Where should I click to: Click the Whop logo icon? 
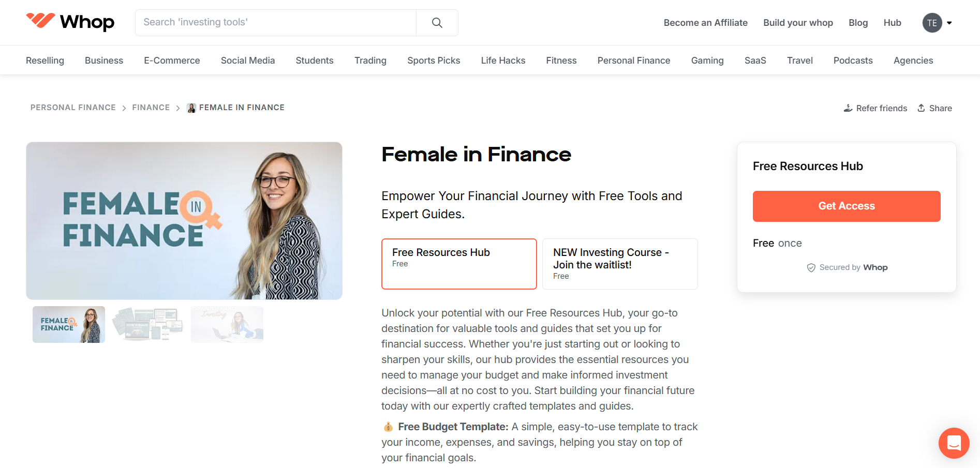pyautogui.click(x=41, y=21)
